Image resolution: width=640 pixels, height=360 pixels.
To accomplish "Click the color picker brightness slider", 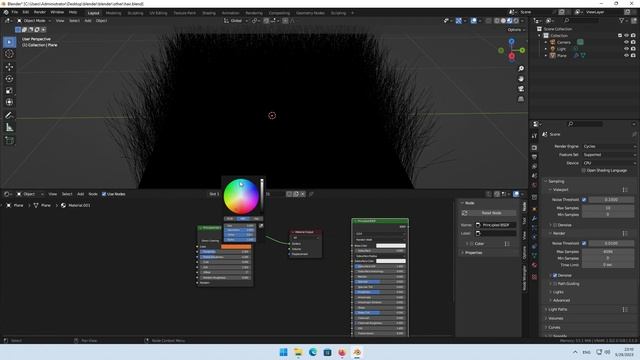I will 262,196.
